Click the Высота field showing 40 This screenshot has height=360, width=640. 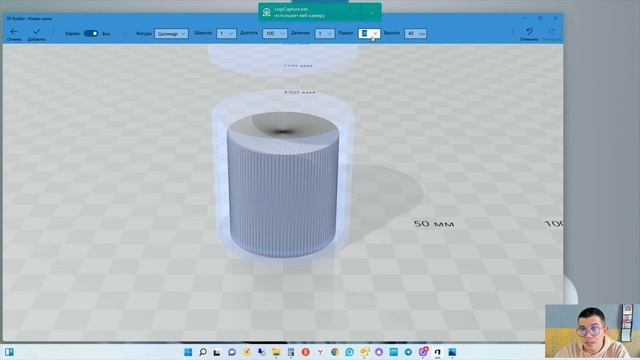(x=416, y=33)
